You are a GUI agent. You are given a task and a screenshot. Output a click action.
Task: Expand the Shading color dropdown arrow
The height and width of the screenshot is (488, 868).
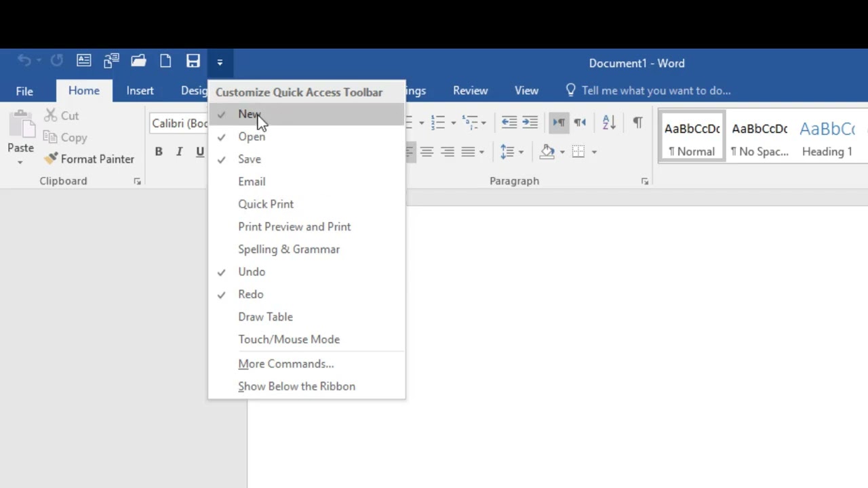[562, 152]
